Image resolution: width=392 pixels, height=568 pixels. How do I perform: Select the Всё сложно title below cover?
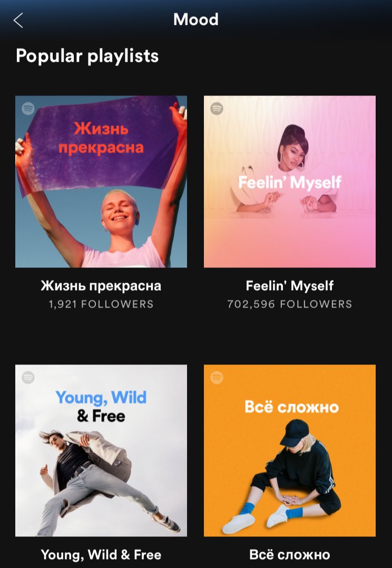coord(290,555)
